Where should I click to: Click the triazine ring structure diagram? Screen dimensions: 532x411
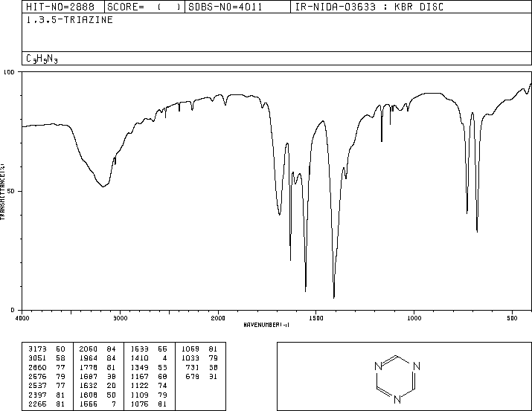click(397, 380)
